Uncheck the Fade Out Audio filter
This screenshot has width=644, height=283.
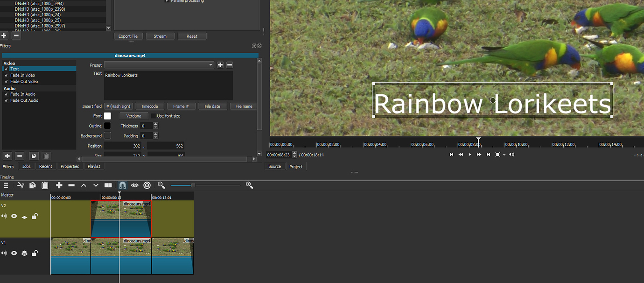tap(6, 100)
